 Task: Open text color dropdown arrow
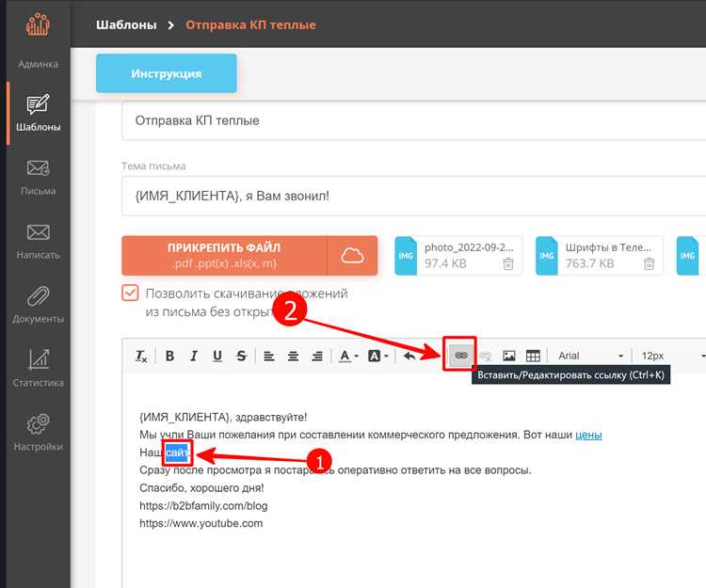point(356,357)
